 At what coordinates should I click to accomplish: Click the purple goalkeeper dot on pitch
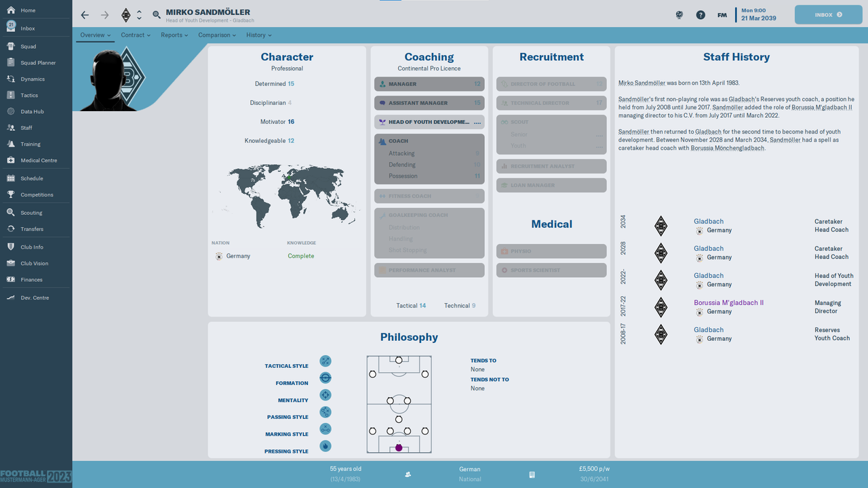tap(399, 448)
